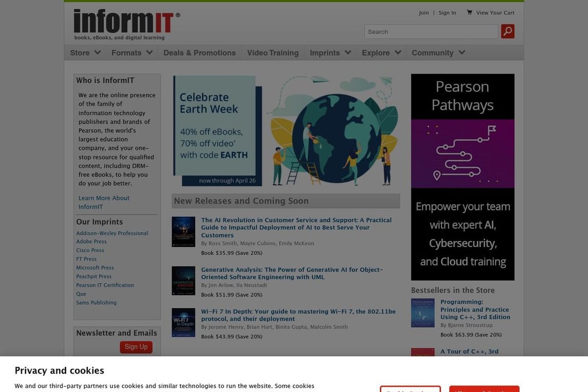Open Generative Analysis book title link

point(292,273)
